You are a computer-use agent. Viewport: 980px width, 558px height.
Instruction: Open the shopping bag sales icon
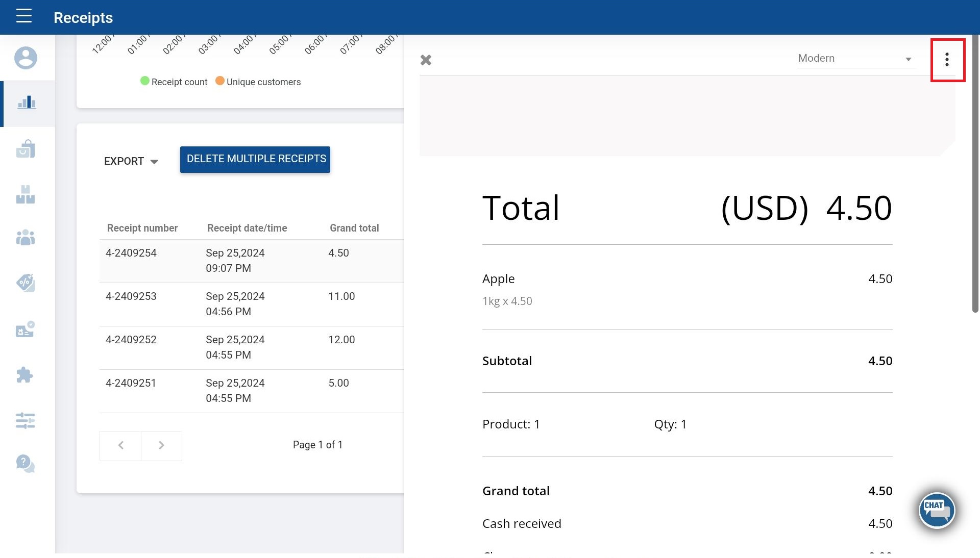pos(26,149)
